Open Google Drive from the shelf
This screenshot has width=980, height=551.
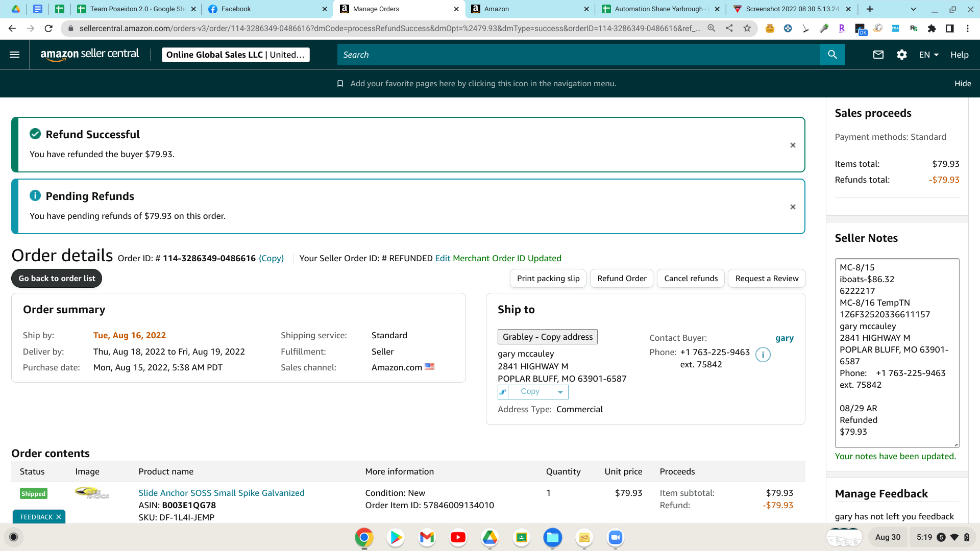490,537
